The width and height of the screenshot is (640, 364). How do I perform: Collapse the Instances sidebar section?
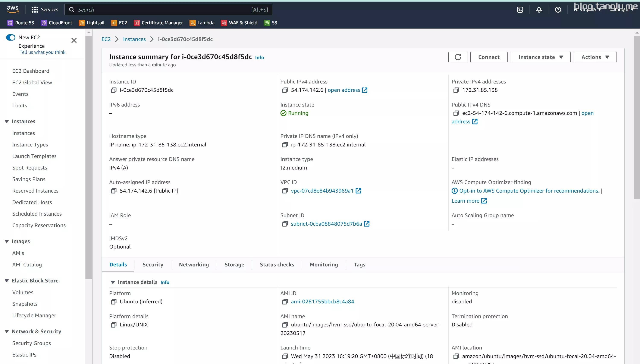(x=7, y=121)
